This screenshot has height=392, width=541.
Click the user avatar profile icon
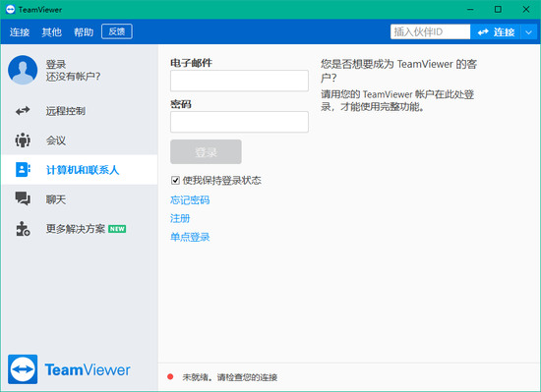click(x=23, y=70)
